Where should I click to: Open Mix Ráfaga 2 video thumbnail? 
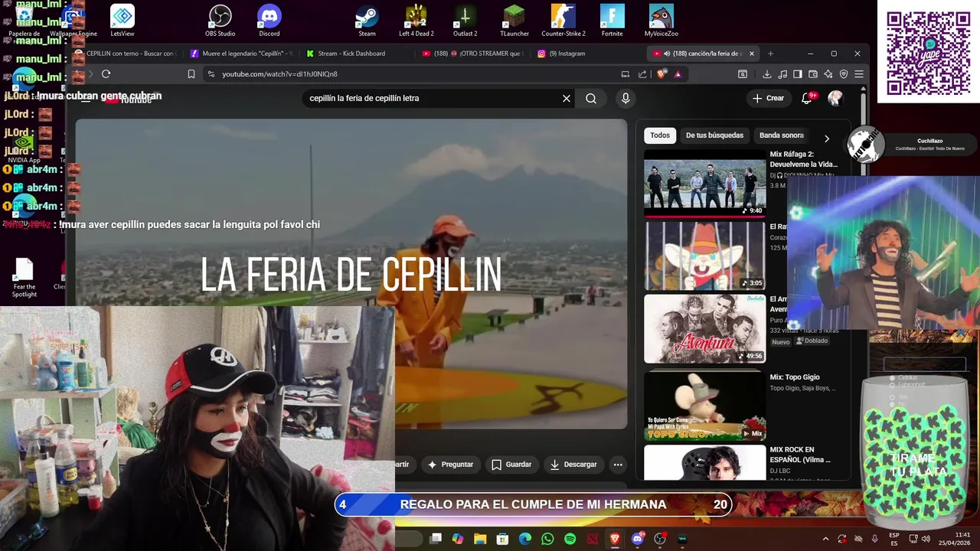(704, 183)
